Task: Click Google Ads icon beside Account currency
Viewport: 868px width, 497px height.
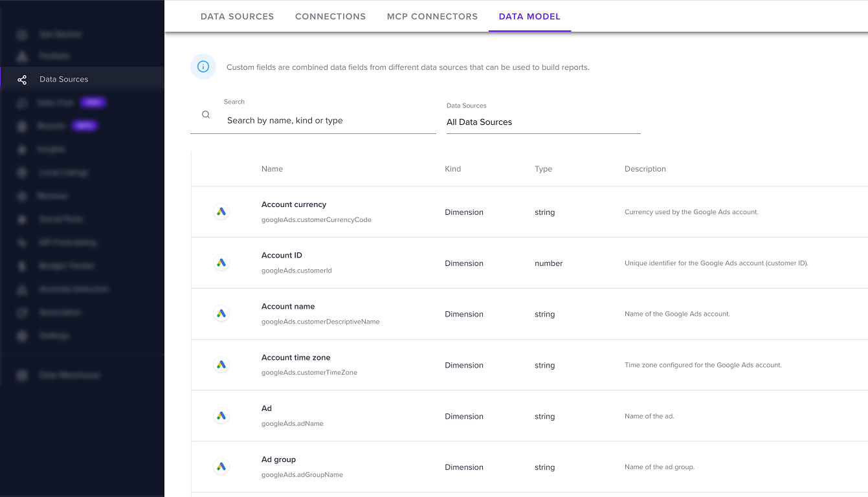Action: tap(221, 212)
